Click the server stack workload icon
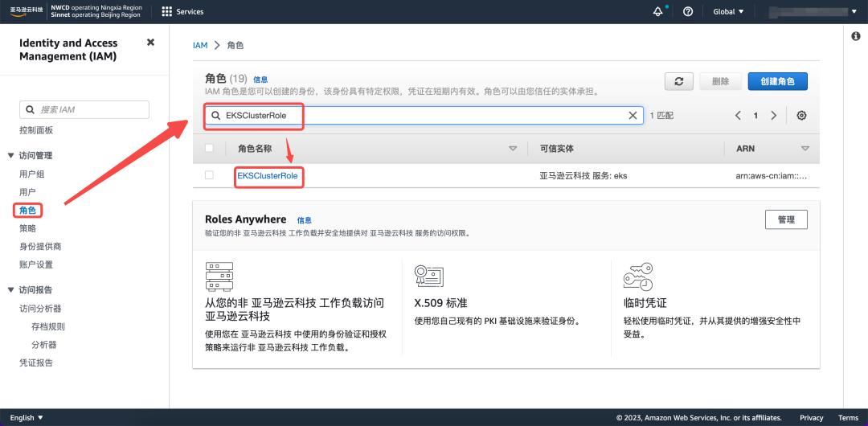The width and height of the screenshot is (868, 426). (x=219, y=277)
